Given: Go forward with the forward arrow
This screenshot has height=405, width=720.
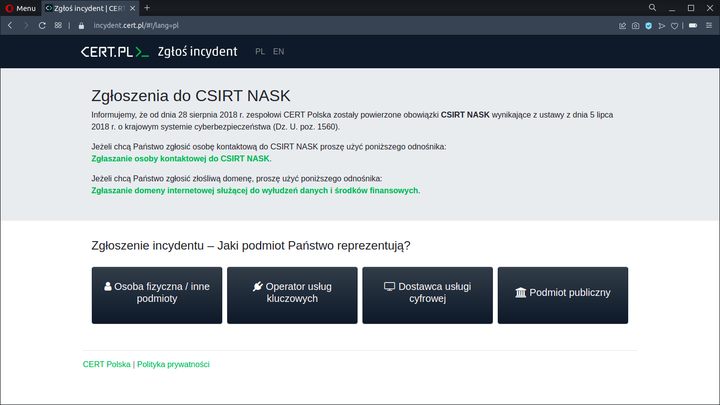Looking at the screenshot, I should pos(26,26).
